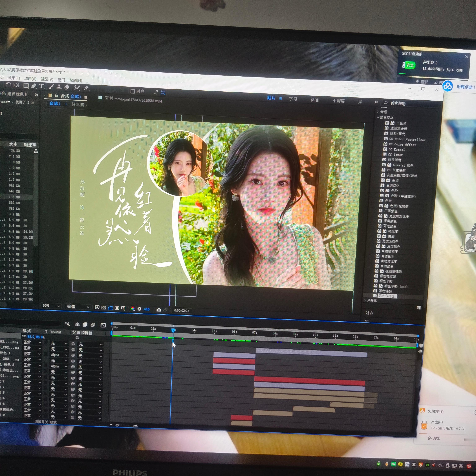
Task: Select the Brush tool
Action: click(x=51, y=86)
